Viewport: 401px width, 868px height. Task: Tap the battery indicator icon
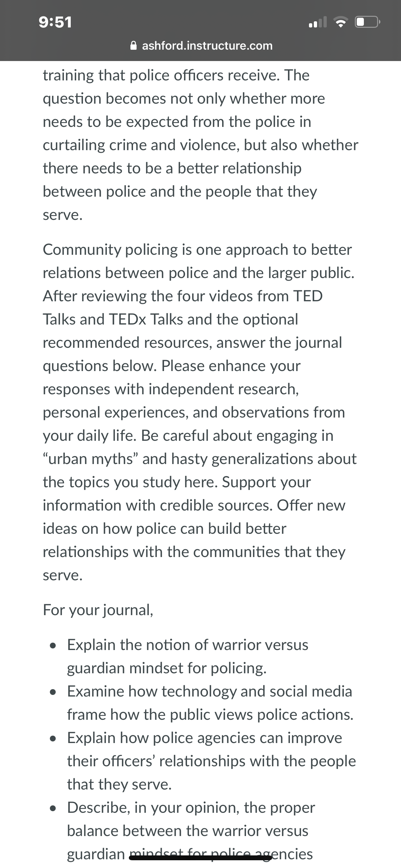[x=367, y=22]
